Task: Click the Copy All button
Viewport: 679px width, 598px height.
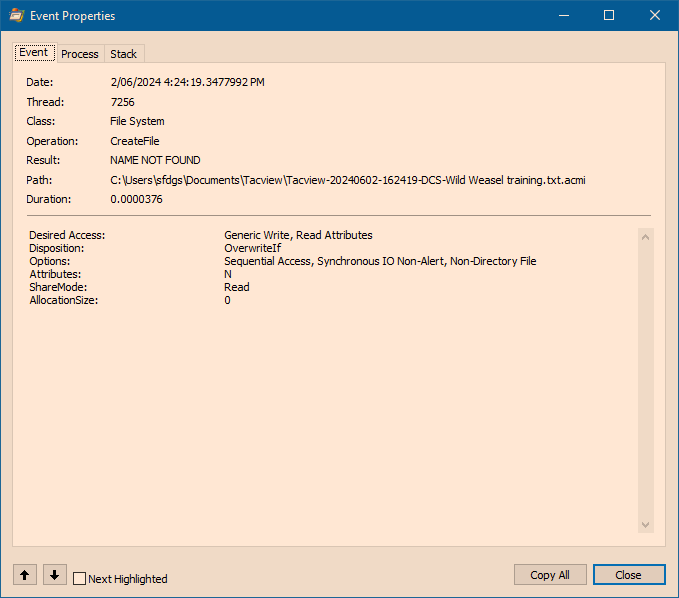Action: click(x=550, y=575)
